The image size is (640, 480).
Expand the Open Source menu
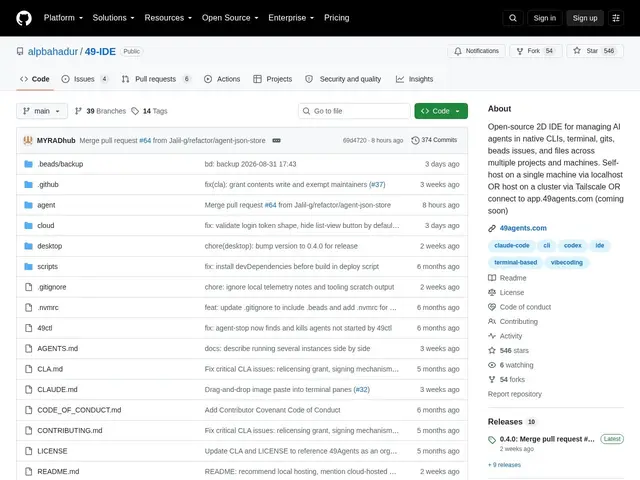click(x=230, y=18)
